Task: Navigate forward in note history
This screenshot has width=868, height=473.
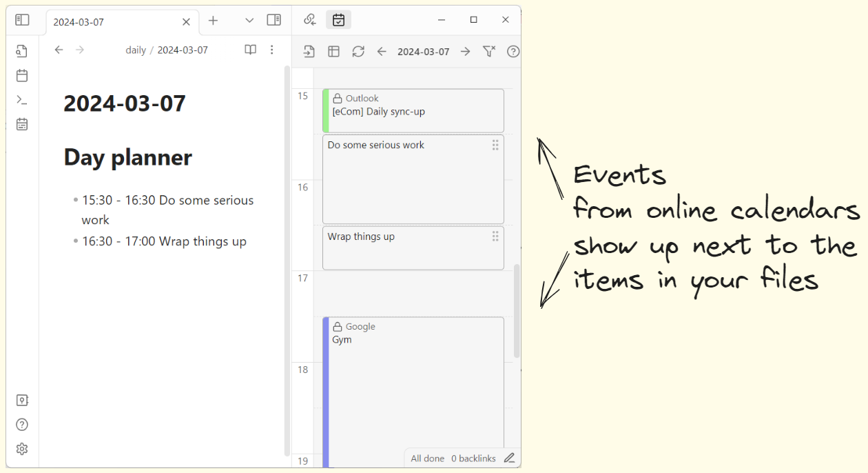Action: (x=80, y=50)
